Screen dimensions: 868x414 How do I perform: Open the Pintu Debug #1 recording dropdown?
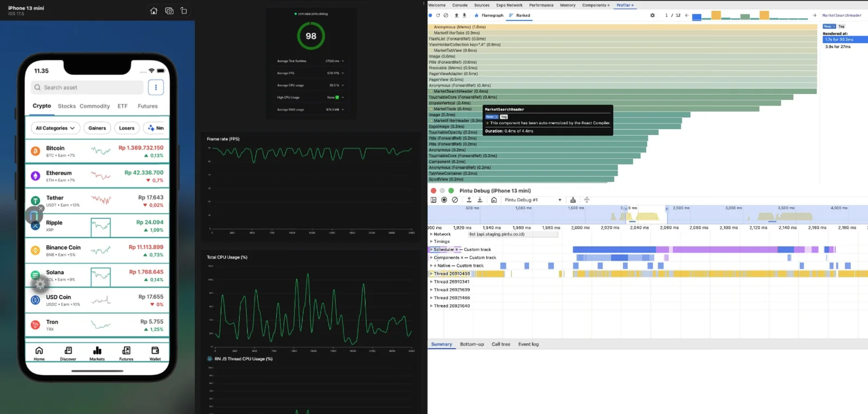click(x=533, y=200)
